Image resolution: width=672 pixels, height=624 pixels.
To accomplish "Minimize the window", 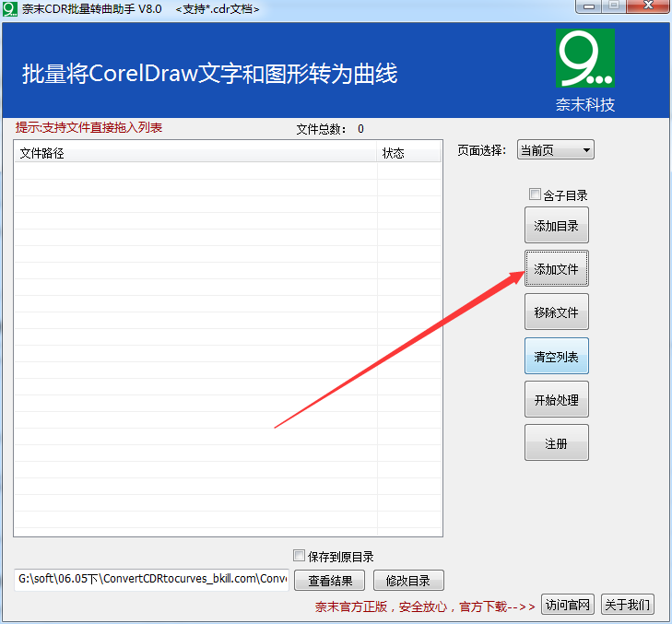I will pyautogui.click(x=589, y=6).
